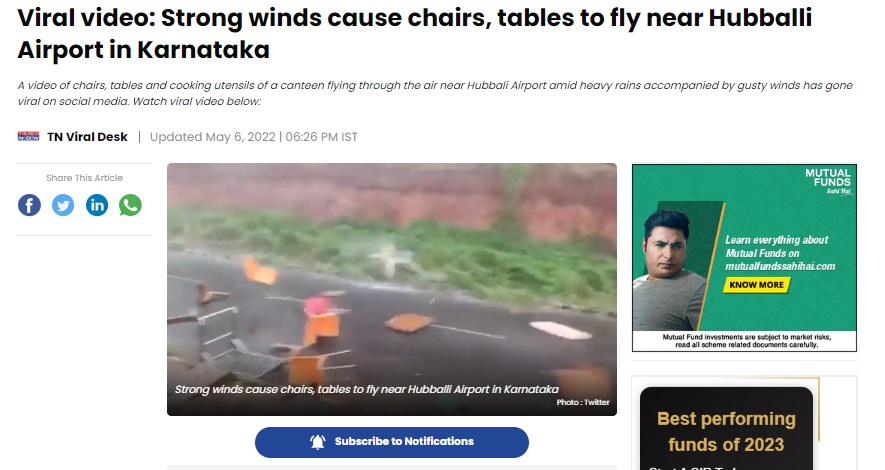This screenshot has height=470, width=885.
Task: Click article summary paragraph text
Action: 435,93
